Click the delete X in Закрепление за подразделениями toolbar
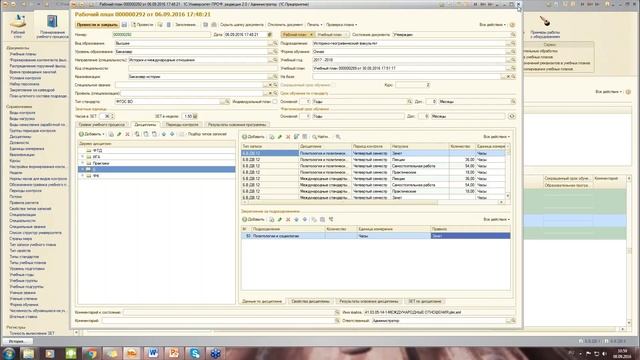The height and width of the screenshot is (360, 640). point(288,220)
